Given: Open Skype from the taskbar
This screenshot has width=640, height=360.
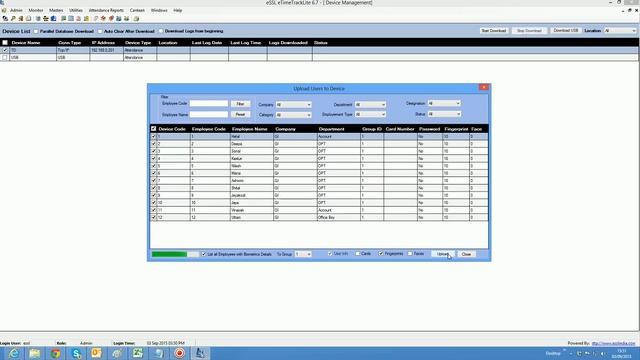Looking at the screenshot, I should 76,353.
